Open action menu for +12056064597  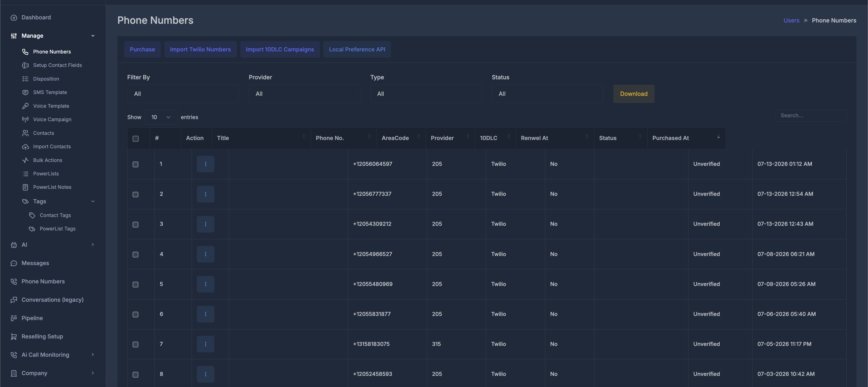[x=206, y=164]
